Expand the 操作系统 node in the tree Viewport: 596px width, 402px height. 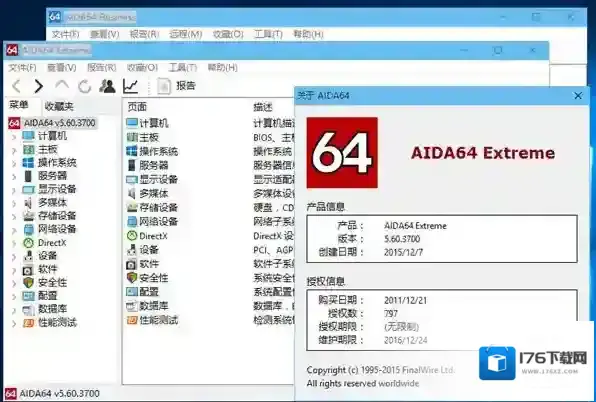(x=14, y=163)
